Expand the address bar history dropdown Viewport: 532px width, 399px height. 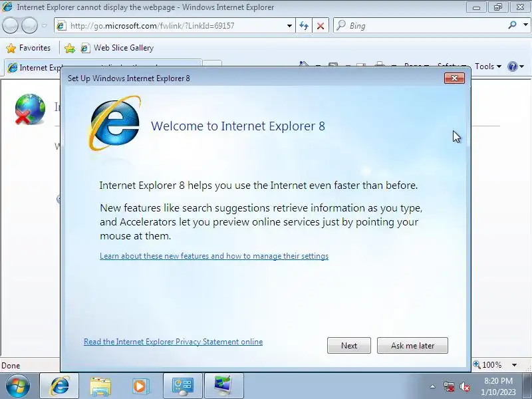pyautogui.click(x=289, y=26)
